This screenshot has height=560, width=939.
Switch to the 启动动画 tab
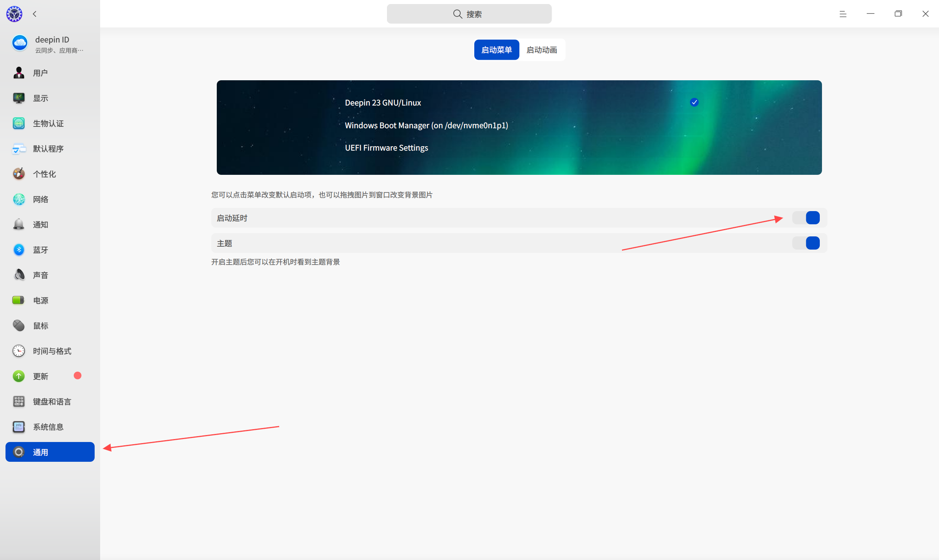click(542, 50)
